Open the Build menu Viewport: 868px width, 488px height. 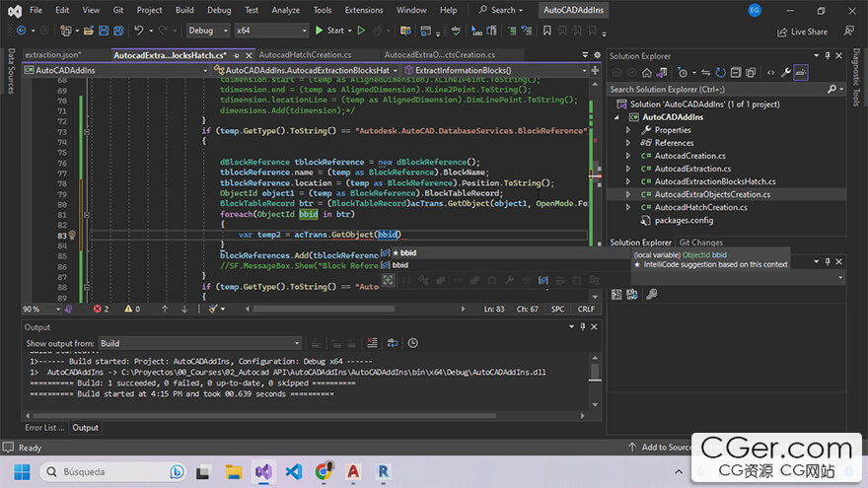coord(184,10)
